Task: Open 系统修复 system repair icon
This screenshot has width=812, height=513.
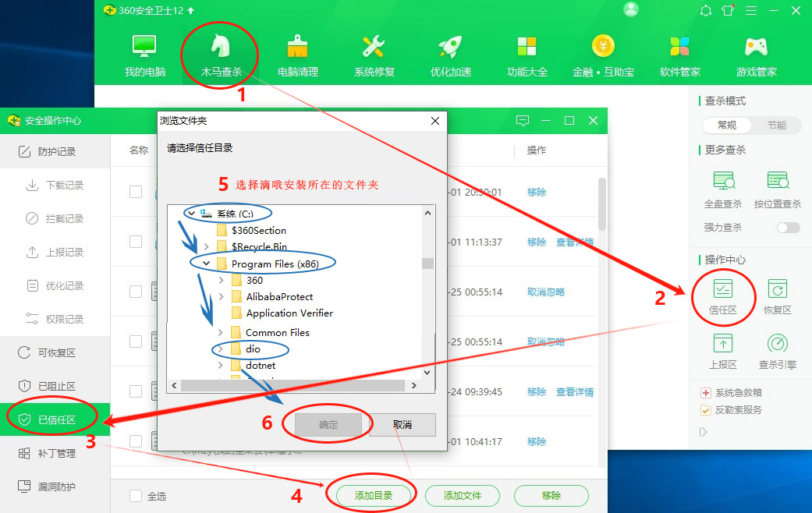Action: pos(374,48)
